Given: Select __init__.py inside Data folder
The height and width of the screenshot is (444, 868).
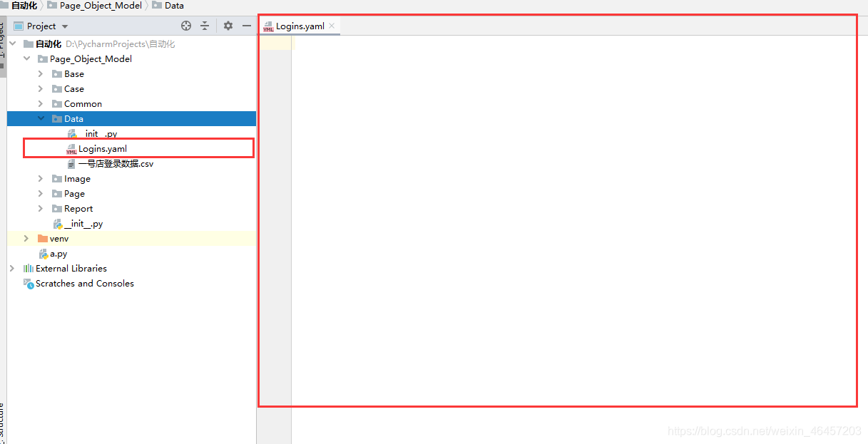Looking at the screenshot, I should [x=100, y=134].
